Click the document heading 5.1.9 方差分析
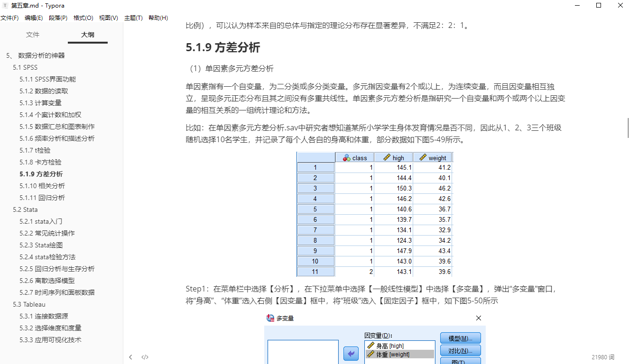This screenshot has width=629, height=364. [223, 47]
